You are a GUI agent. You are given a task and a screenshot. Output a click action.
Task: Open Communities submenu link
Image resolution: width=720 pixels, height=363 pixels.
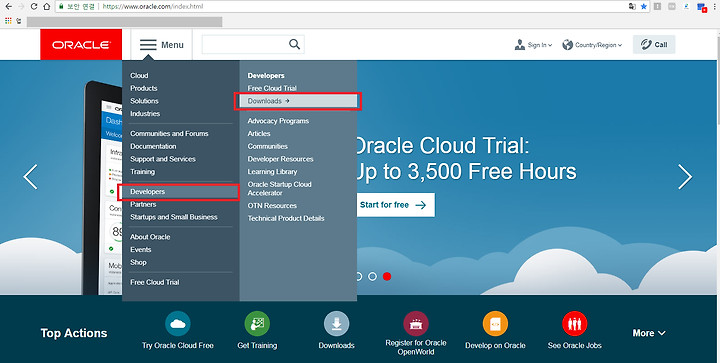(x=268, y=146)
